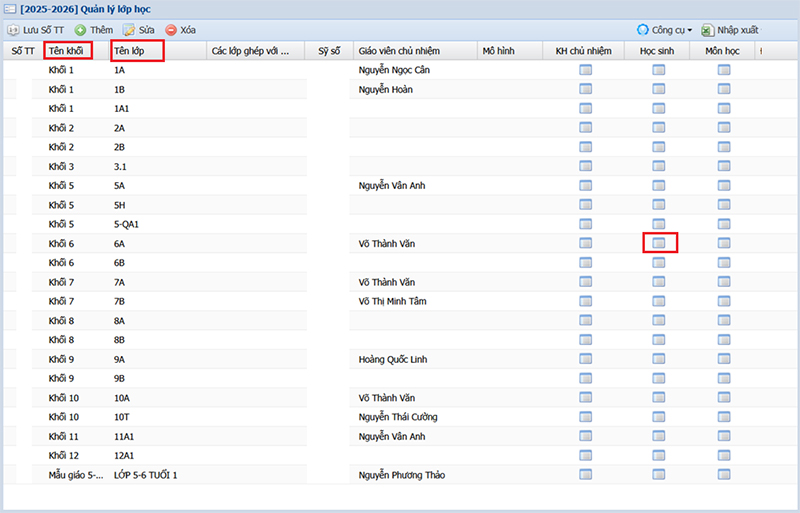Open Học sinh icon for class 7B
This screenshot has height=513, width=800.
[x=659, y=301]
